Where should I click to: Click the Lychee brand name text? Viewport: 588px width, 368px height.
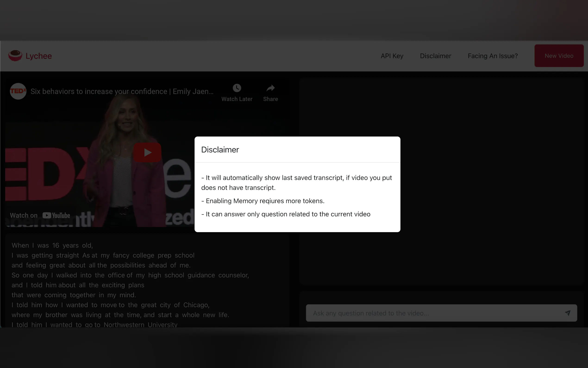pyautogui.click(x=39, y=56)
